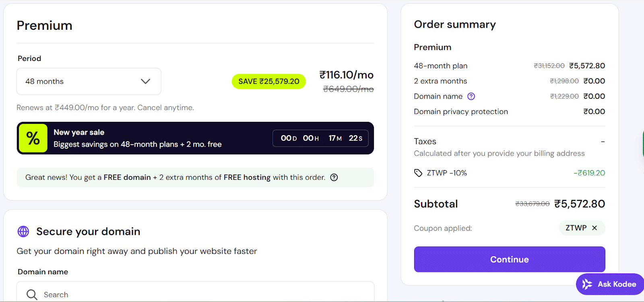Toggle domain privacy protection entry
The height and width of the screenshot is (302, 644).
[460, 111]
